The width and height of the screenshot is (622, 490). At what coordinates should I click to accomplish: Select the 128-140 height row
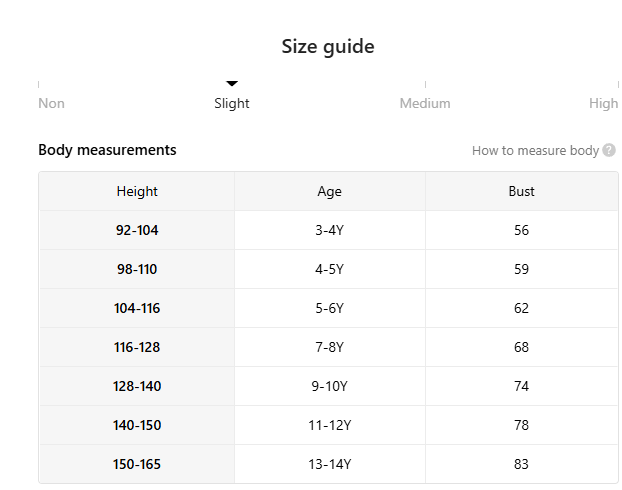coord(328,386)
